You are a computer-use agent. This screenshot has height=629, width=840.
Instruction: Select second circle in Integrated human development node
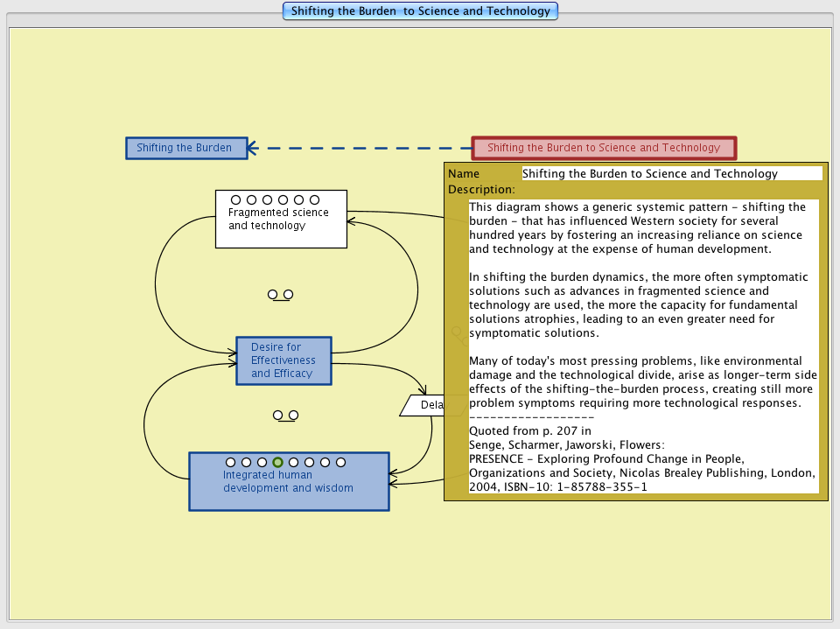coord(247,462)
